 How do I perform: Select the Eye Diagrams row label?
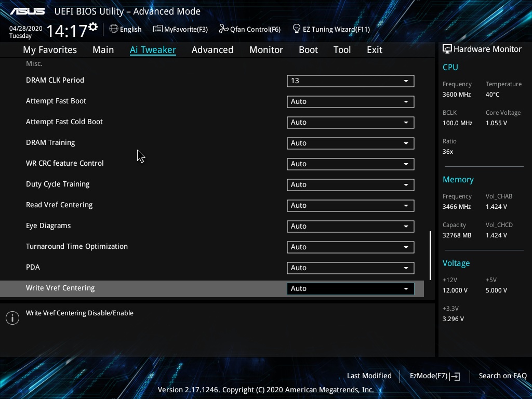tap(48, 225)
